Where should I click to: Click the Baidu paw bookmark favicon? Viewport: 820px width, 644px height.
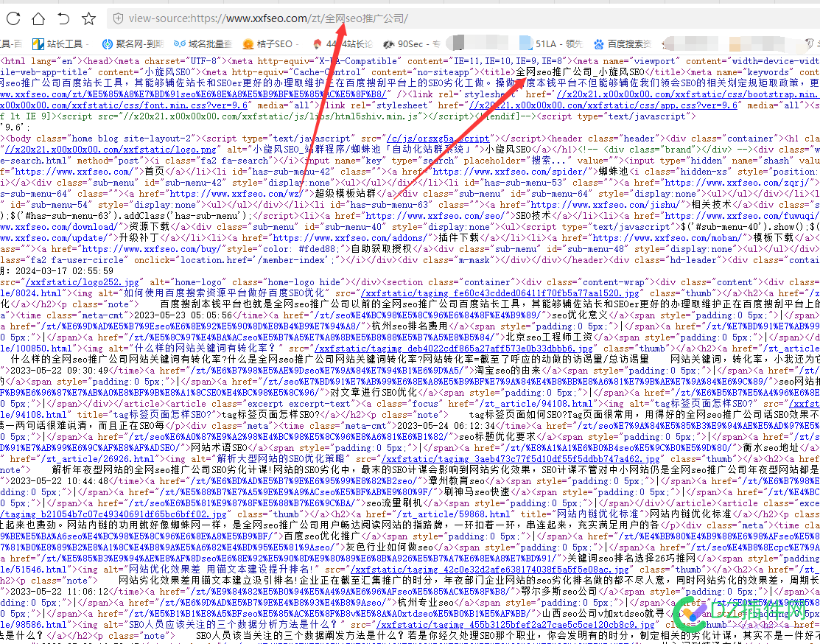coord(599,44)
